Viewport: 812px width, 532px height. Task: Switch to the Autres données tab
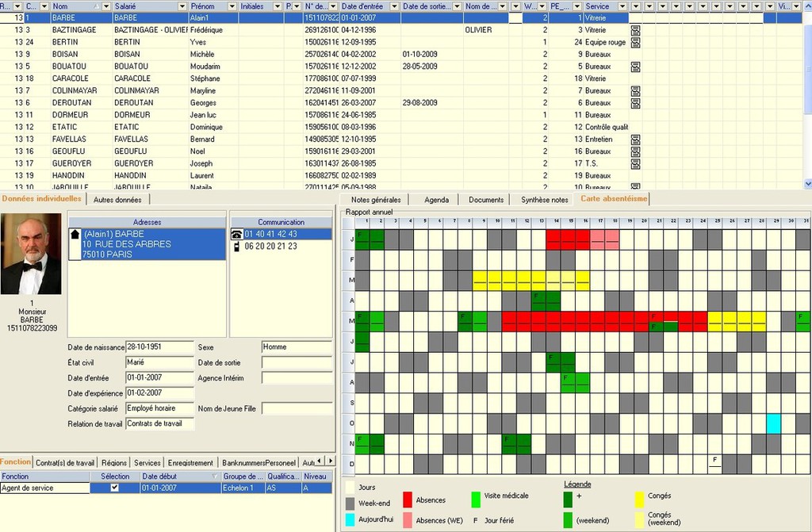(x=117, y=200)
